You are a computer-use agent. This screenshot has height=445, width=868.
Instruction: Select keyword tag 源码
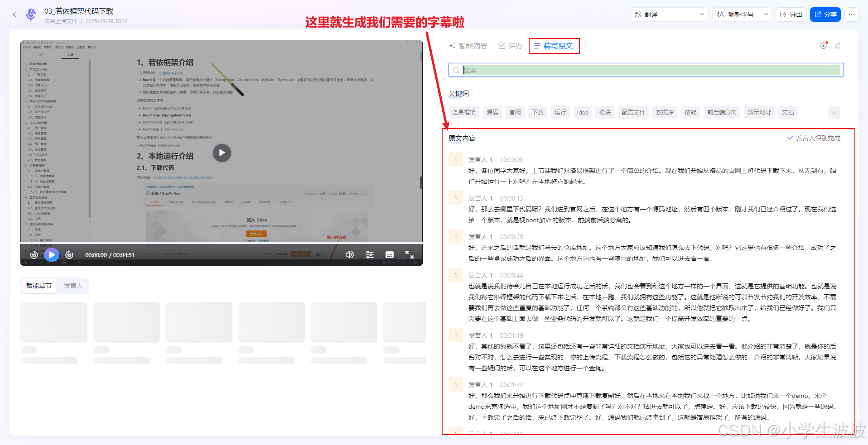[x=492, y=112]
